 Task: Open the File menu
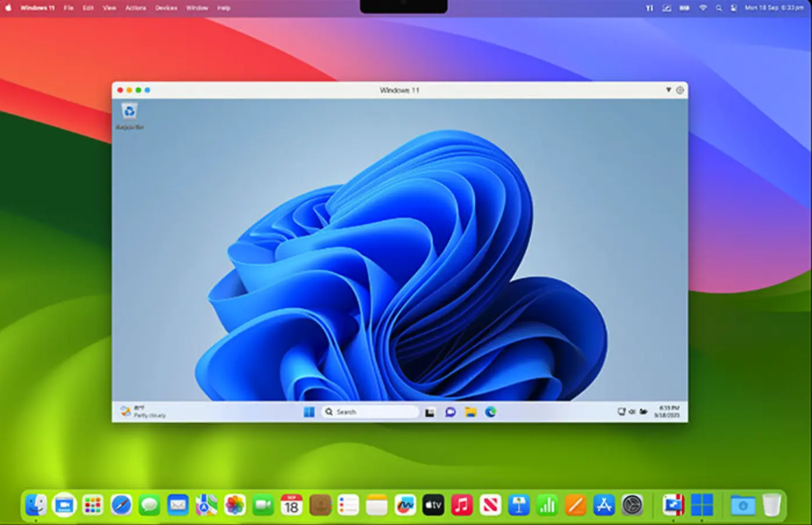[x=69, y=8]
